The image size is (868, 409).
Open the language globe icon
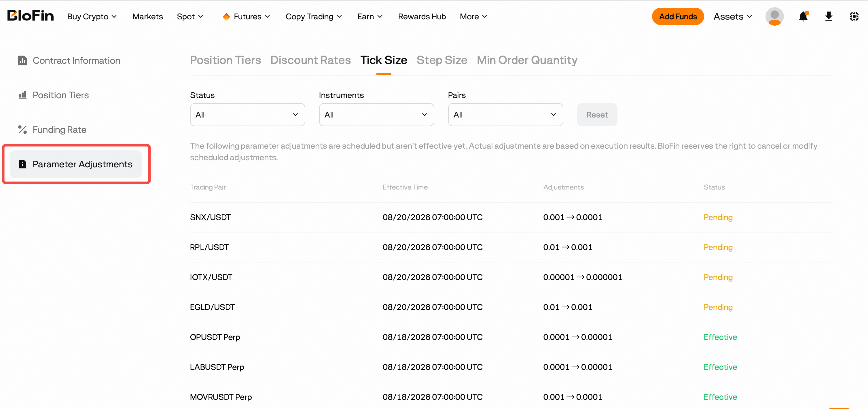[854, 16]
